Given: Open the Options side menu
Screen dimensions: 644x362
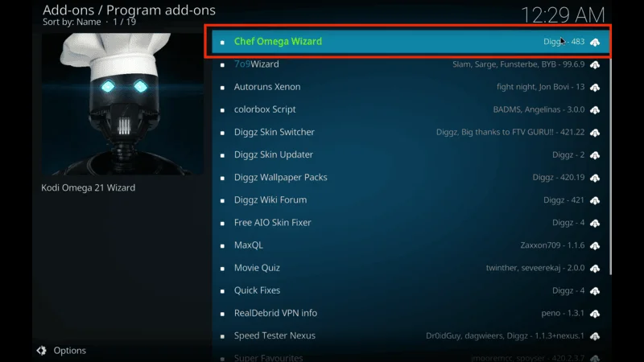Looking at the screenshot, I should (x=62, y=350).
